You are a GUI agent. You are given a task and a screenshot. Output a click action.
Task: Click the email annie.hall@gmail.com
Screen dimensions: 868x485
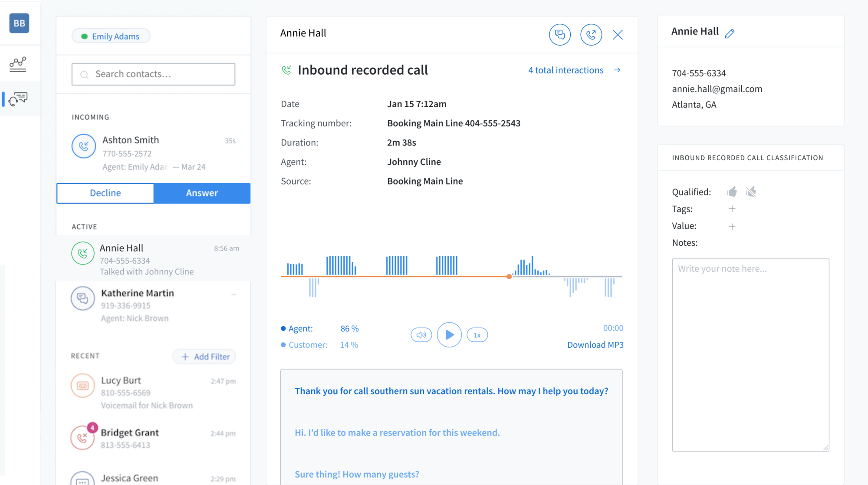point(717,89)
